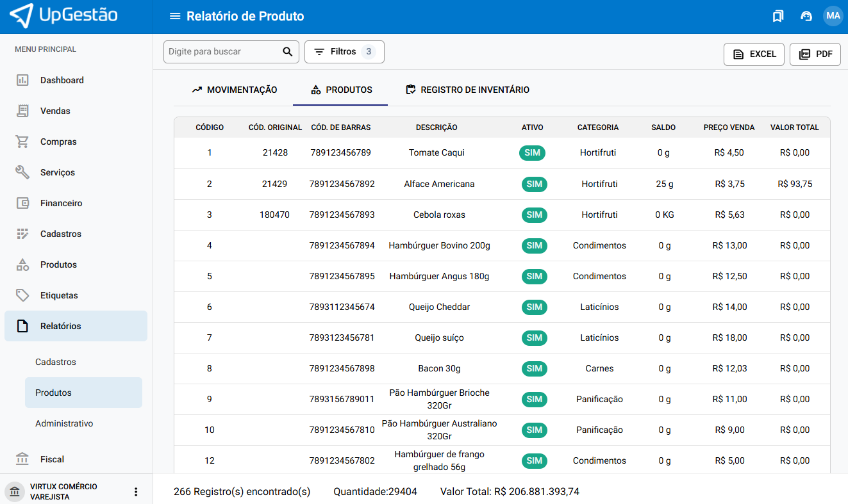Switch to the Movimentação tab
848x504 pixels.
[x=234, y=90]
